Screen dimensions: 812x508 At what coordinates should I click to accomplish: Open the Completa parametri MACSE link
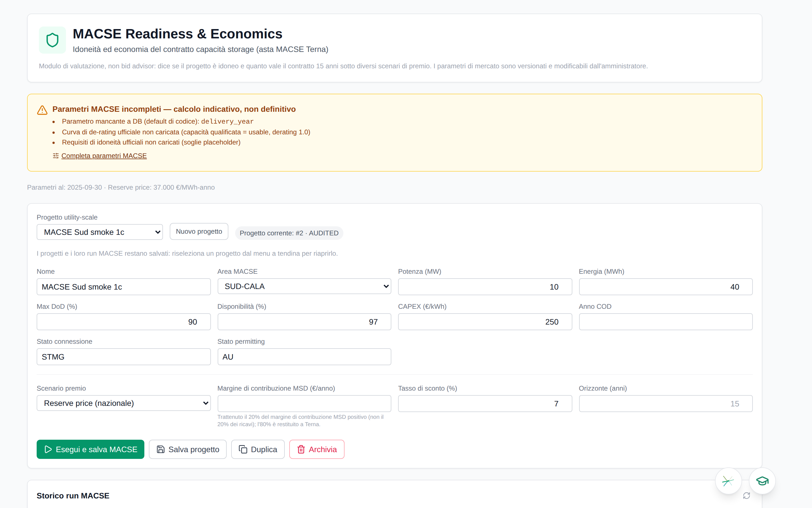point(104,156)
